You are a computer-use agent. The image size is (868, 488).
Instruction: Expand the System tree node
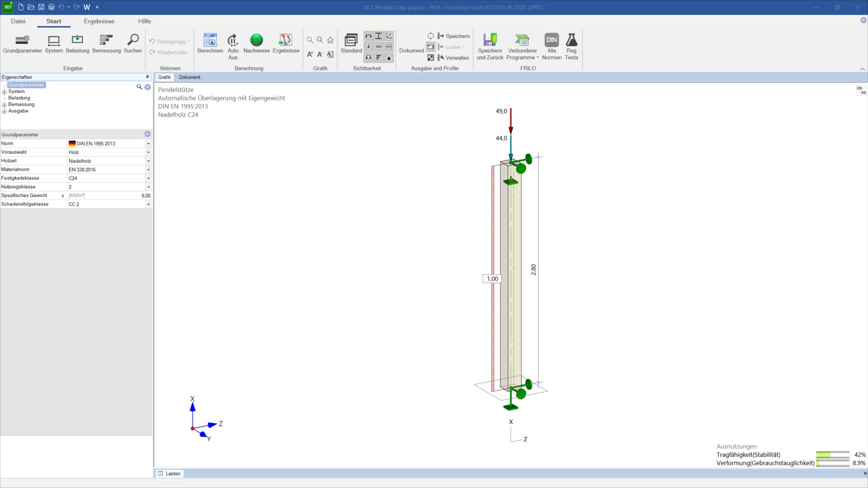(x=5, y=92)
